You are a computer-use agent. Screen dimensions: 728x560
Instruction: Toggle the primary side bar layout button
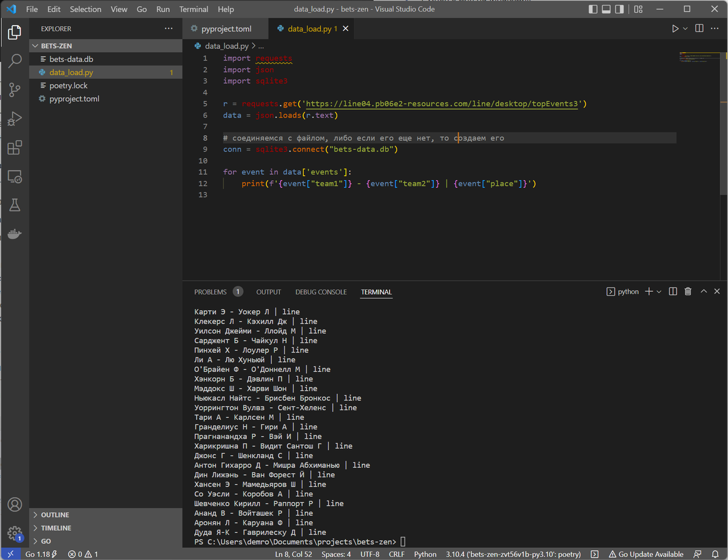click(x=593, y=9)
